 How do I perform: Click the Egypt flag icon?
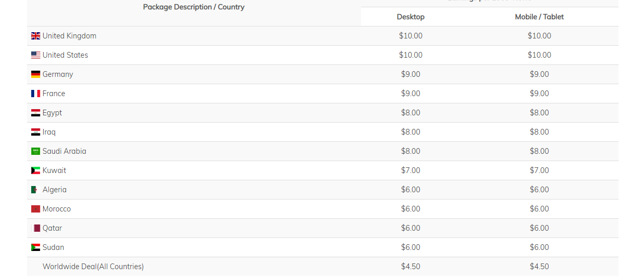(x=35, y=113)
